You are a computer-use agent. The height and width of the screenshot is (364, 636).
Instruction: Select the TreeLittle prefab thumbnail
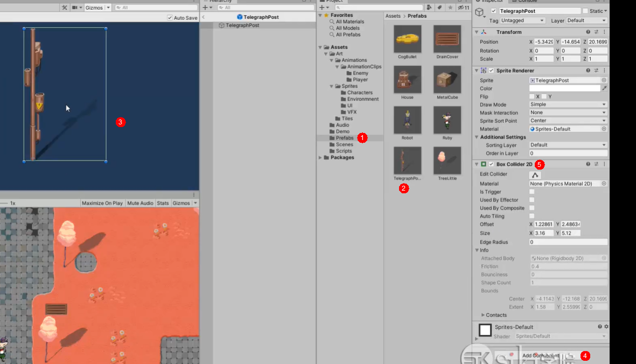click(x=447, y=160)
